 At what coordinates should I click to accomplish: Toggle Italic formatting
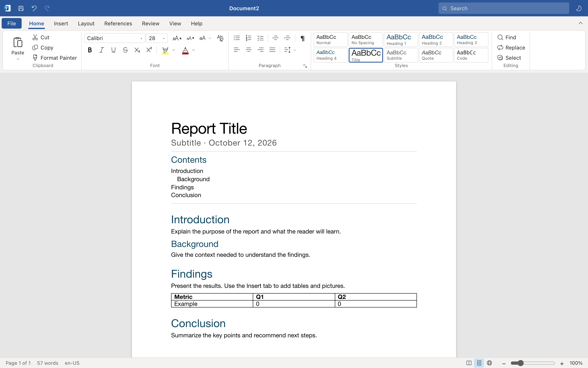point(101,50)
